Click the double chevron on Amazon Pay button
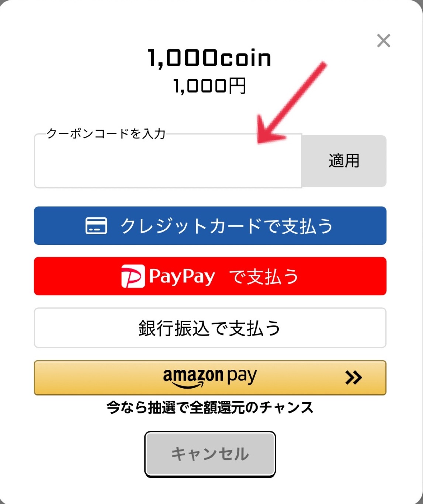 click(x=353, y=378)
